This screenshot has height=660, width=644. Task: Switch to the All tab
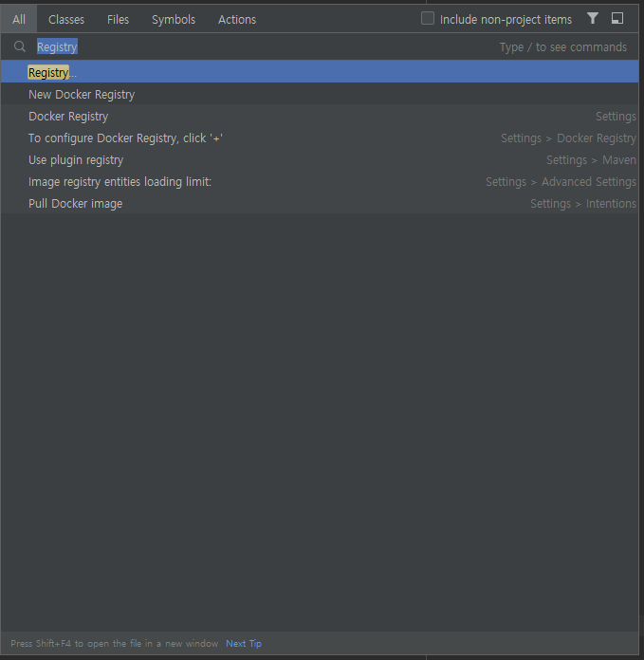(x=19, y=19)
